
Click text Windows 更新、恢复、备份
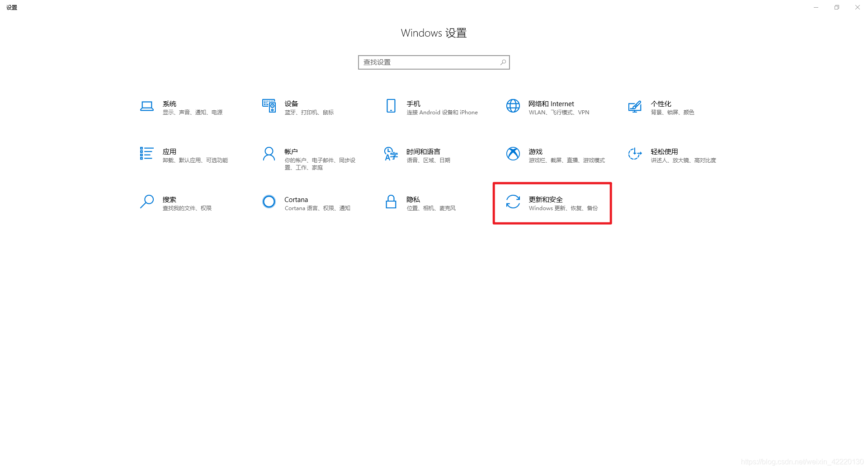(x=563, y=208)
